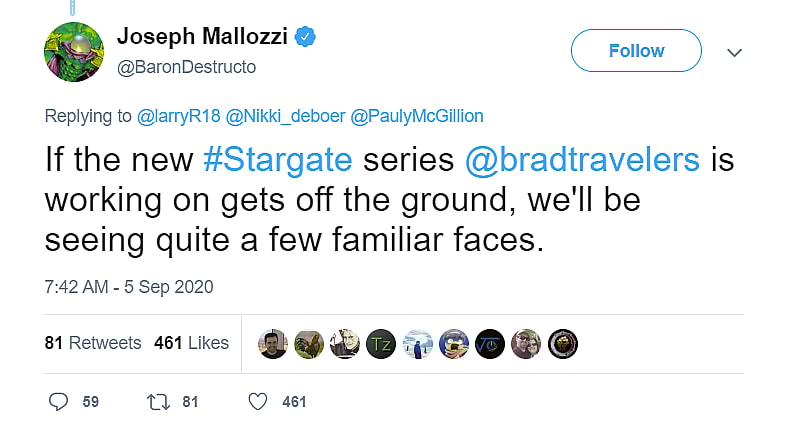Open the @BaronDestructo handle
The width and height of the screenshot is (787, 426).
(x=186, y=67)
